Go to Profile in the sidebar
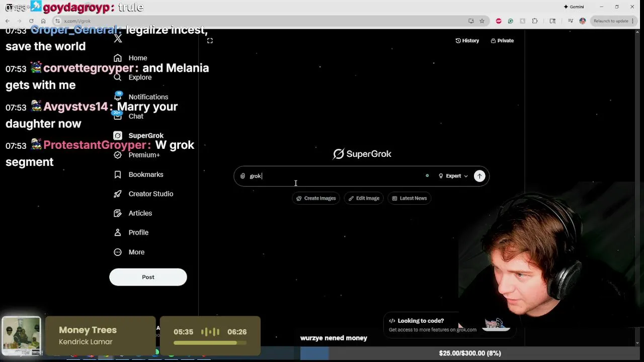This screenshot has height=362, width=644. (131, 232)
